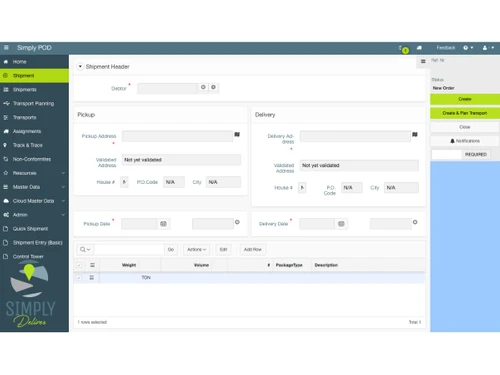Click the Debtor input field

coord(167,88)
